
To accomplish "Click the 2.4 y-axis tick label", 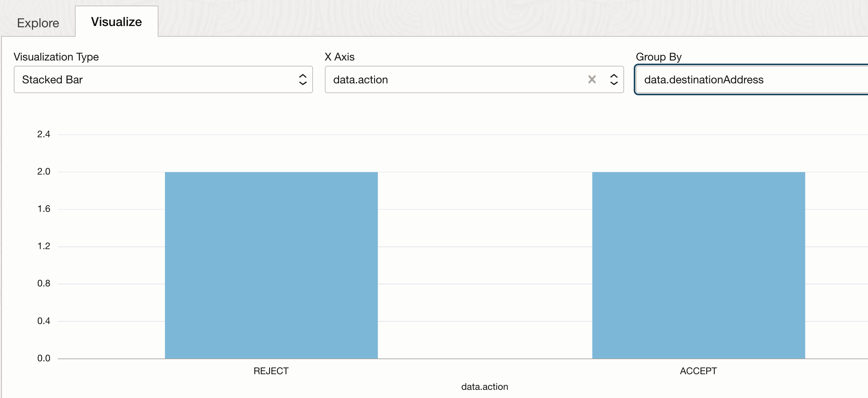I will pyautogui.click(x=44, y=134).
